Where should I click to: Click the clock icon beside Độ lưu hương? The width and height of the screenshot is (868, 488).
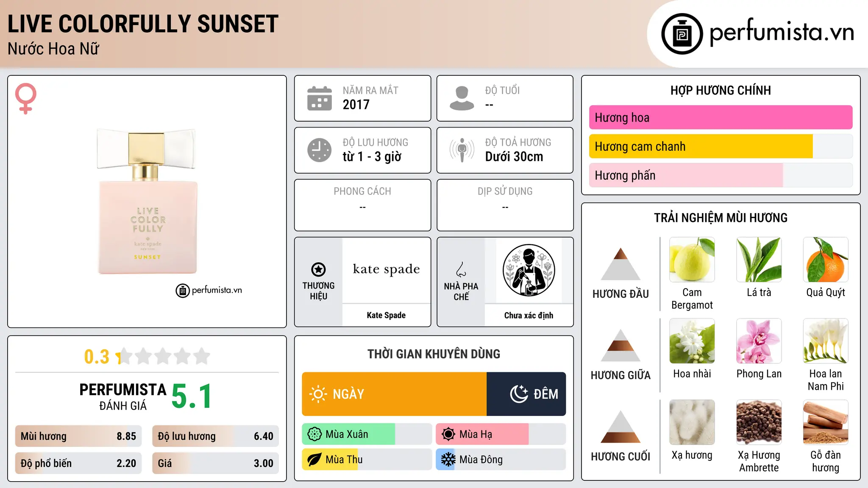pos(320,150)
